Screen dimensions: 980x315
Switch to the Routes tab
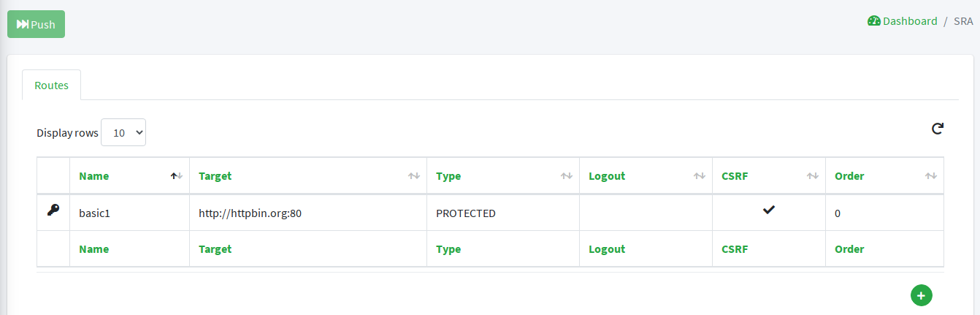click(51, 86)
